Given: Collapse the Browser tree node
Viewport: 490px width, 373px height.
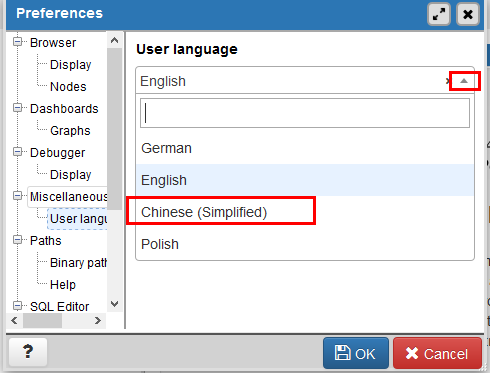Looking at the screenshot, I should [x=17, y=42].
